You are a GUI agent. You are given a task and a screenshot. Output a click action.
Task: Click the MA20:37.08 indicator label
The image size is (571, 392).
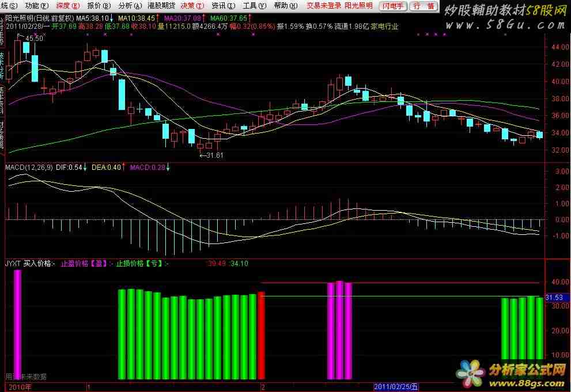pos(182,18)
